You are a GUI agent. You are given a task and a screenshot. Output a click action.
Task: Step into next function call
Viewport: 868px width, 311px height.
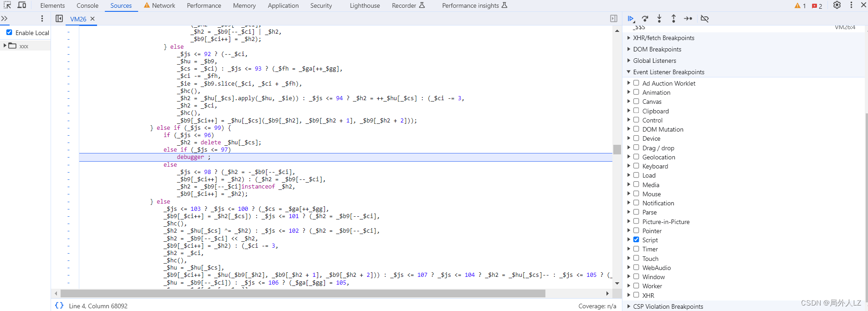tap(659, 19)
